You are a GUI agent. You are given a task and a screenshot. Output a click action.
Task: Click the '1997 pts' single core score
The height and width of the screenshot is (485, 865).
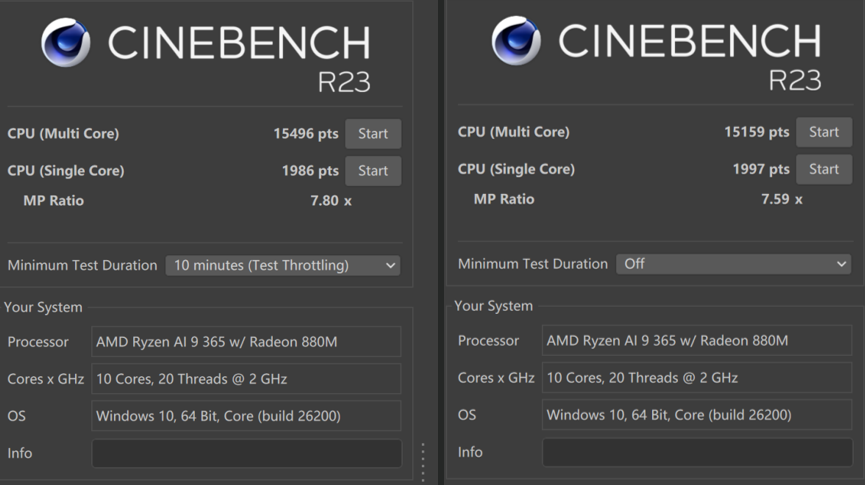761,169
